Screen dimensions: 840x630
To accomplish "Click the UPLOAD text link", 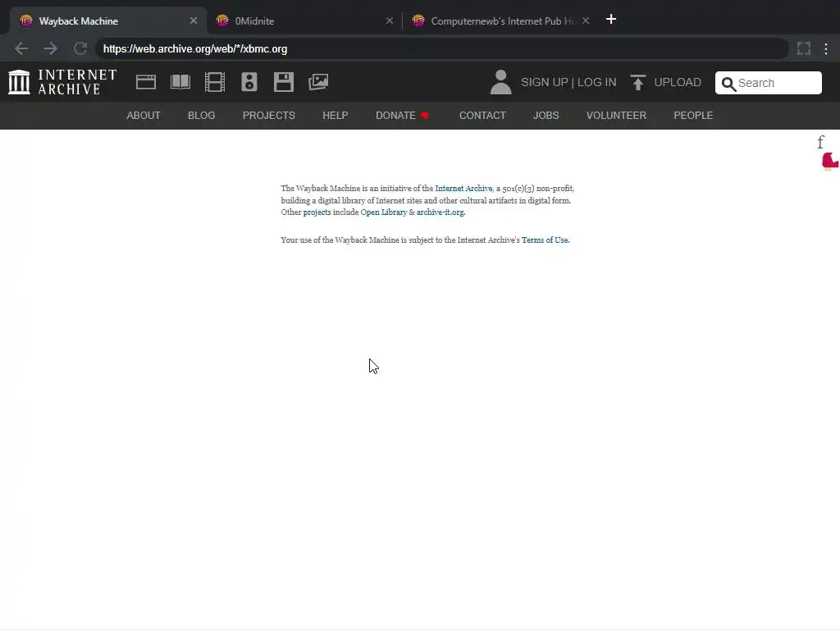I will click(x=678, y=82).
